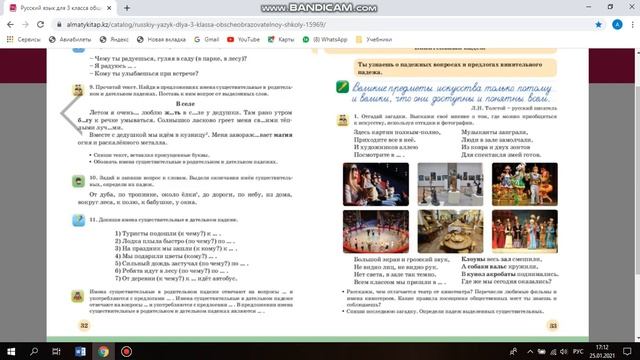Click page number 33
This screenshot has height=360, width=640.
[553, 325]
